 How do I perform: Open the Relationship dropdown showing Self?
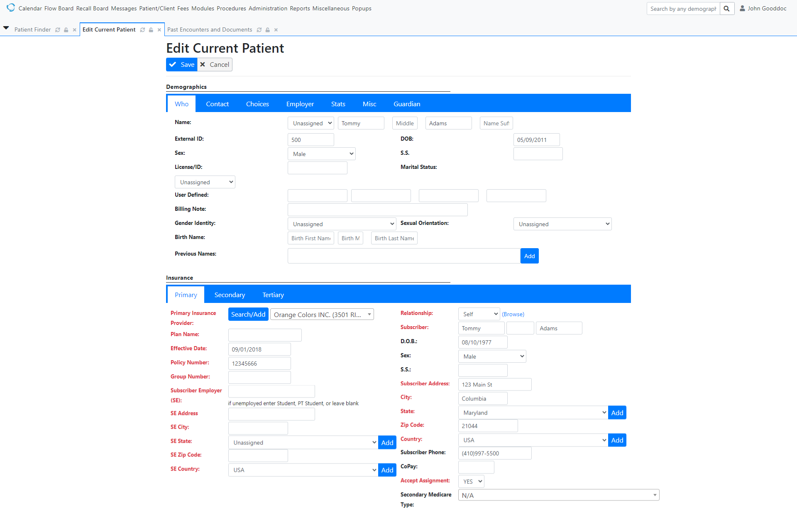479,314
